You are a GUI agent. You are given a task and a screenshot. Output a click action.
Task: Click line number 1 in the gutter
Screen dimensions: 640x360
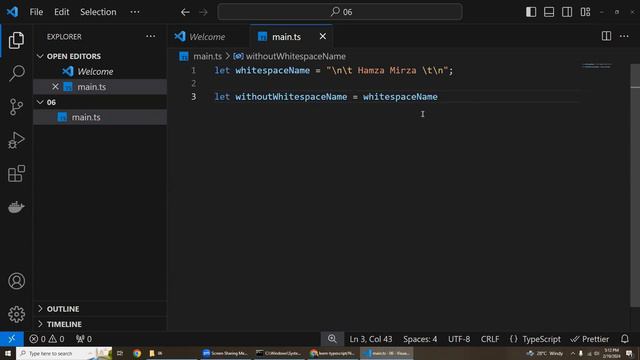point(193,70)
